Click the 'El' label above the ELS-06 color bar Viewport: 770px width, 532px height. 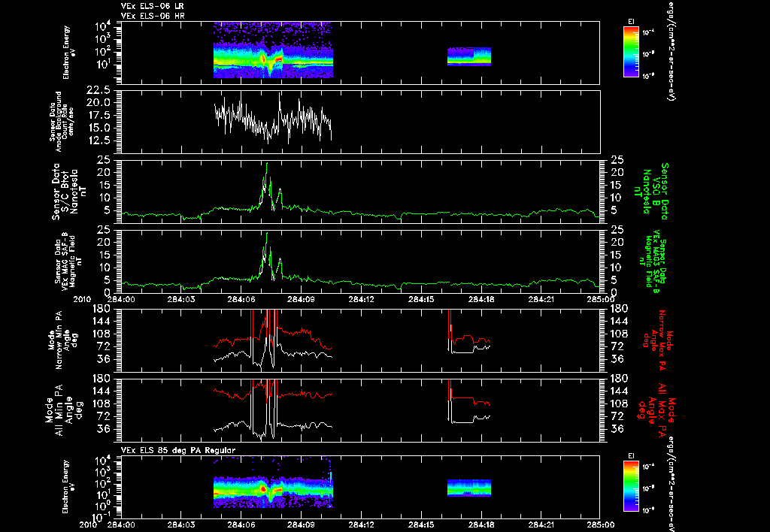pos(631,22)
